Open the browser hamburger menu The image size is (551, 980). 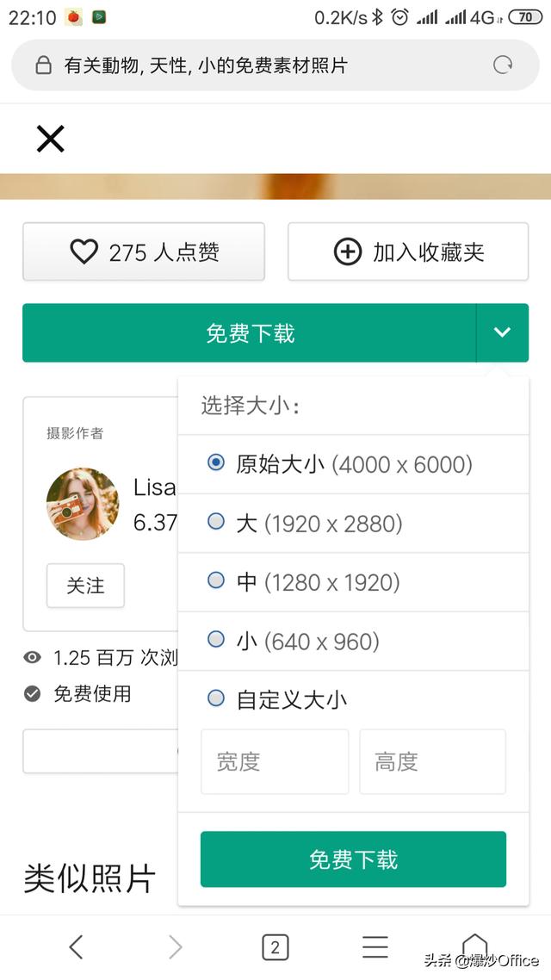coord(375,947)
